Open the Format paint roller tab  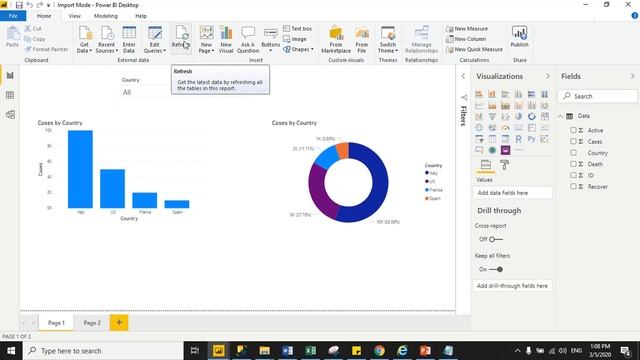[504, 165]
